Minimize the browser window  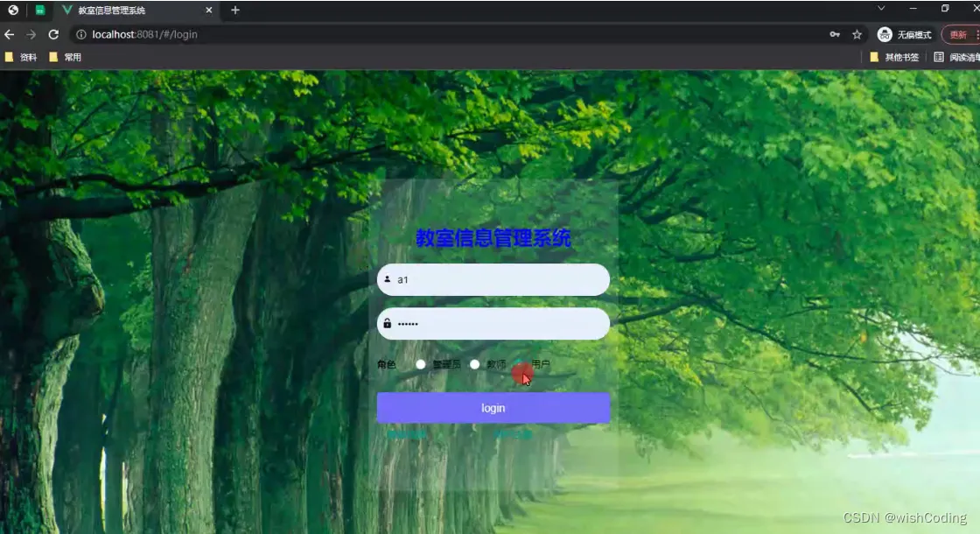(913, 8)
